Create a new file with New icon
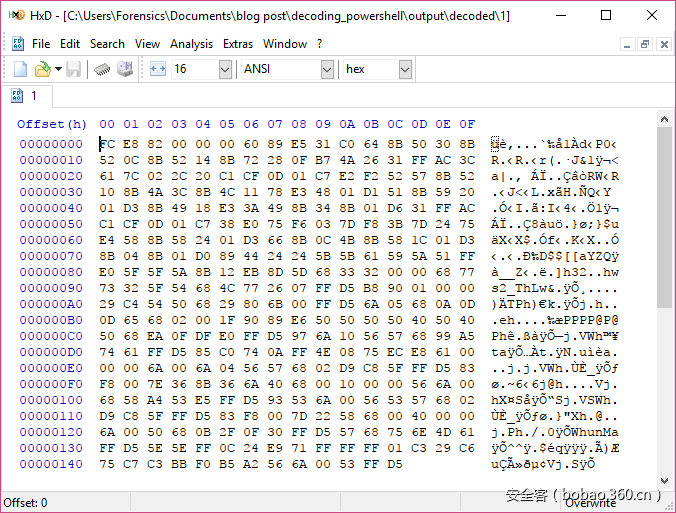The height and width of the screenshot is (513, 676). coord(20,69)
